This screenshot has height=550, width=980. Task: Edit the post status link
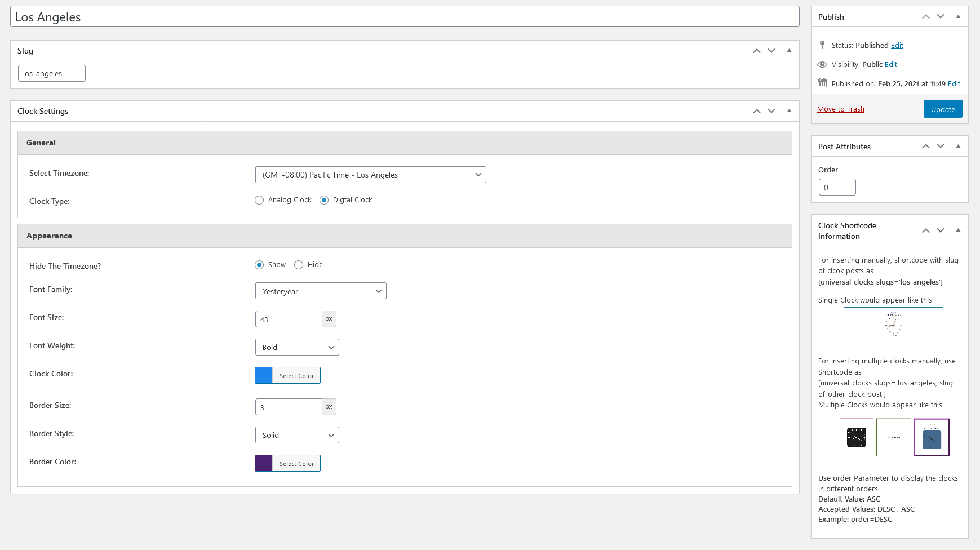tap(897, 46)
